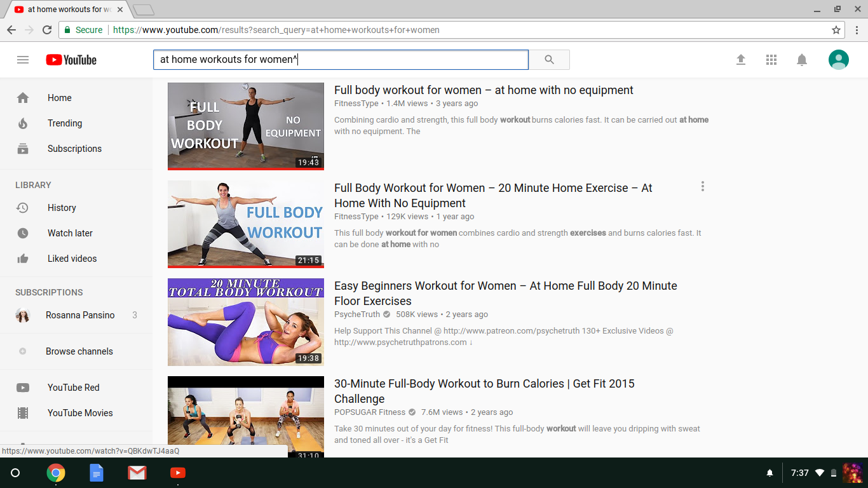Open 'Easy Beginners Workout for Women' title
The image size is (868, 488).
pos(506,294)
